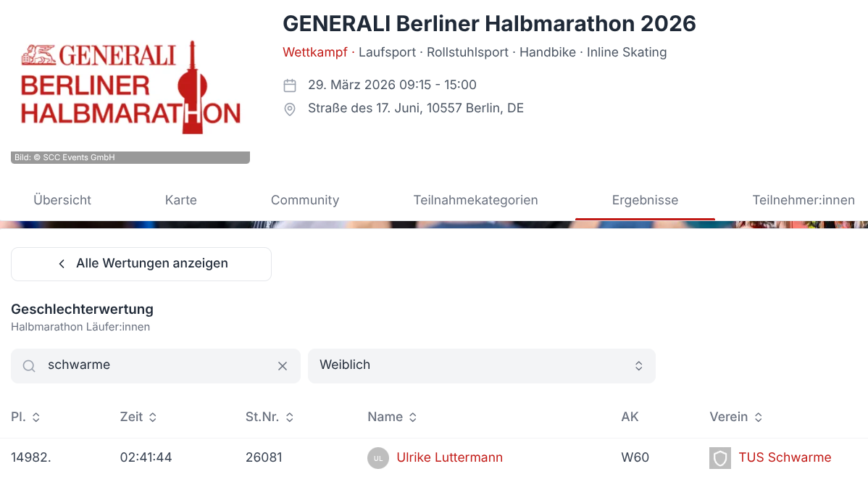Sort results by Name column
This screenshot has height=482, width=868.
392,417
